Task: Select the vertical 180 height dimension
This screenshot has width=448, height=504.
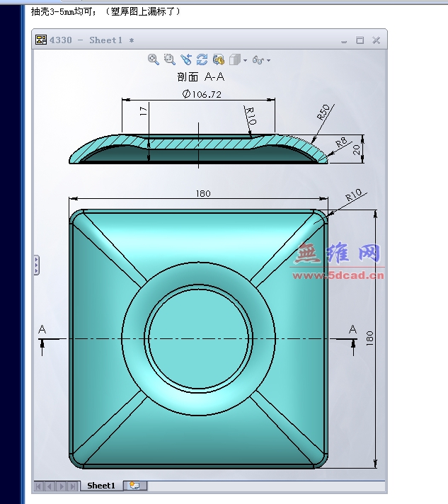Action: (x=369, y=338)
